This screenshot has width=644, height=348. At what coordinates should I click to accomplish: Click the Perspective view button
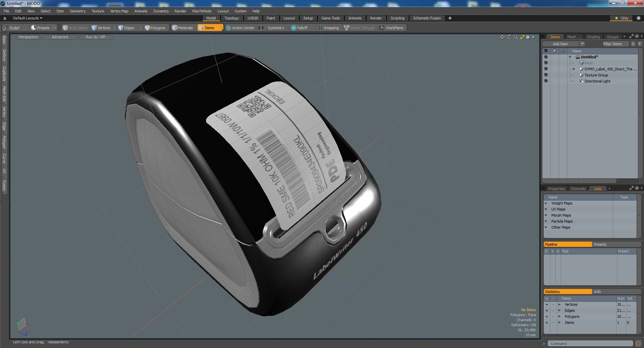(x=28, y=37)
